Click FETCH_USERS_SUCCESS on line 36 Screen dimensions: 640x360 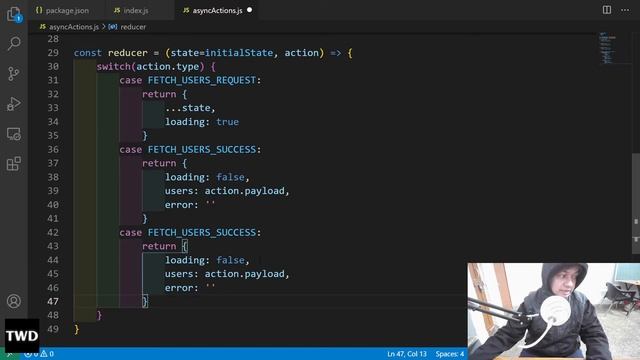[202, 149]
